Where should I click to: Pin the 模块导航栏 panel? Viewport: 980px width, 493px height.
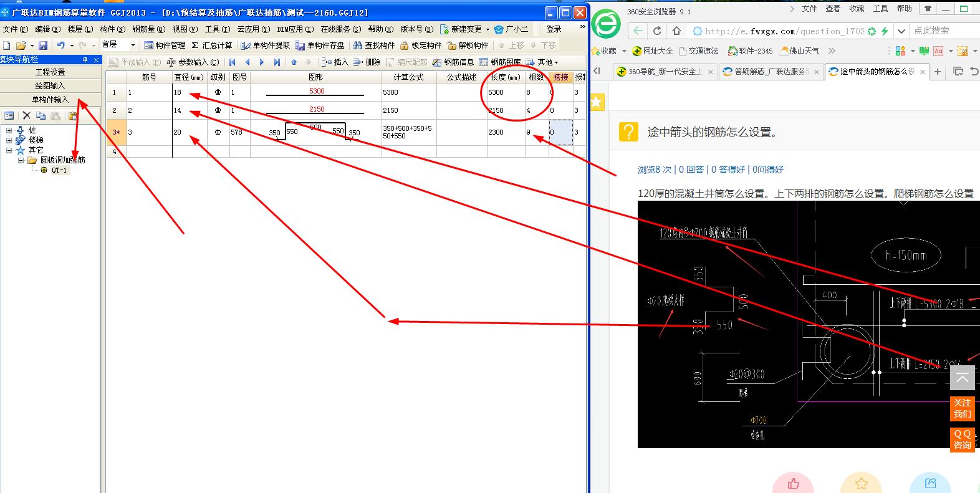click(x=85, y=60)
